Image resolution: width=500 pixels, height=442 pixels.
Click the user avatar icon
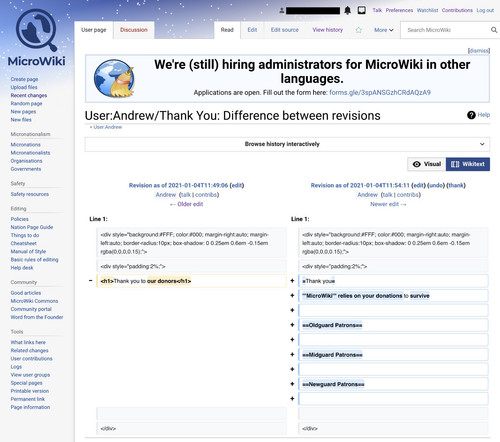282,11
